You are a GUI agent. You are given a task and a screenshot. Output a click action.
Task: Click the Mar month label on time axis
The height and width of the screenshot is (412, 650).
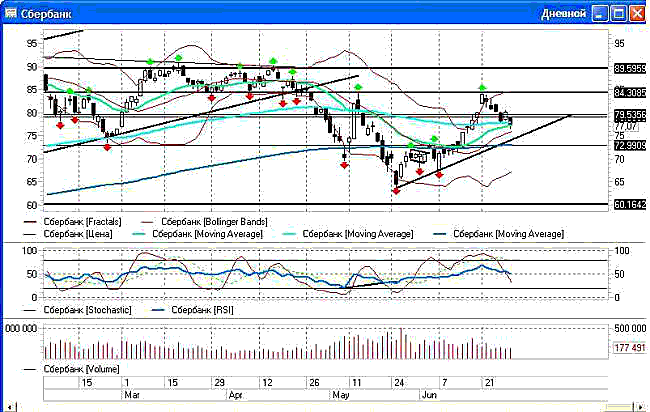(132, 395)
